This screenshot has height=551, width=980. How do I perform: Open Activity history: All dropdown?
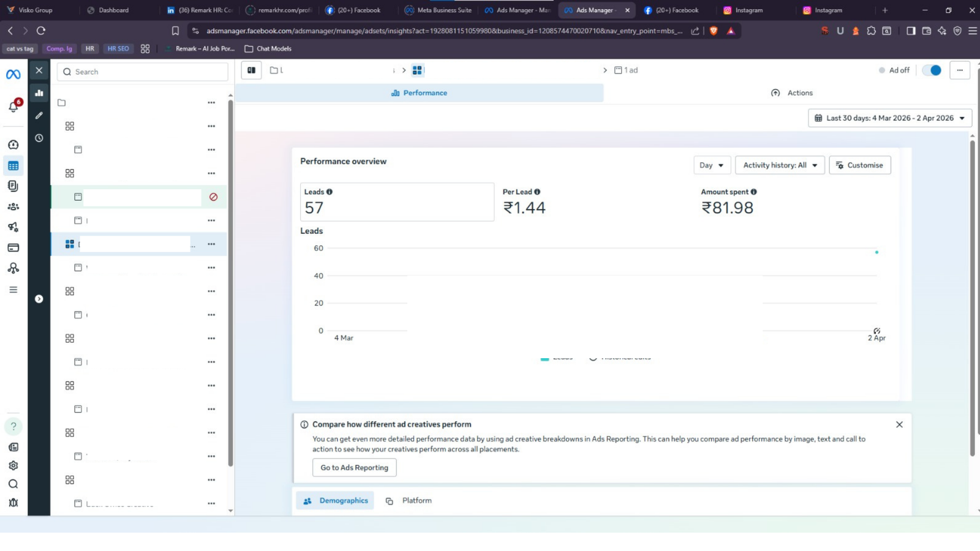coord(780,165)
